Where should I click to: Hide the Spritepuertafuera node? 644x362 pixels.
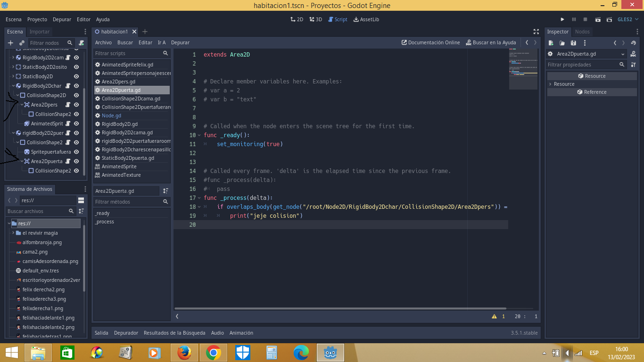[76, 152]
